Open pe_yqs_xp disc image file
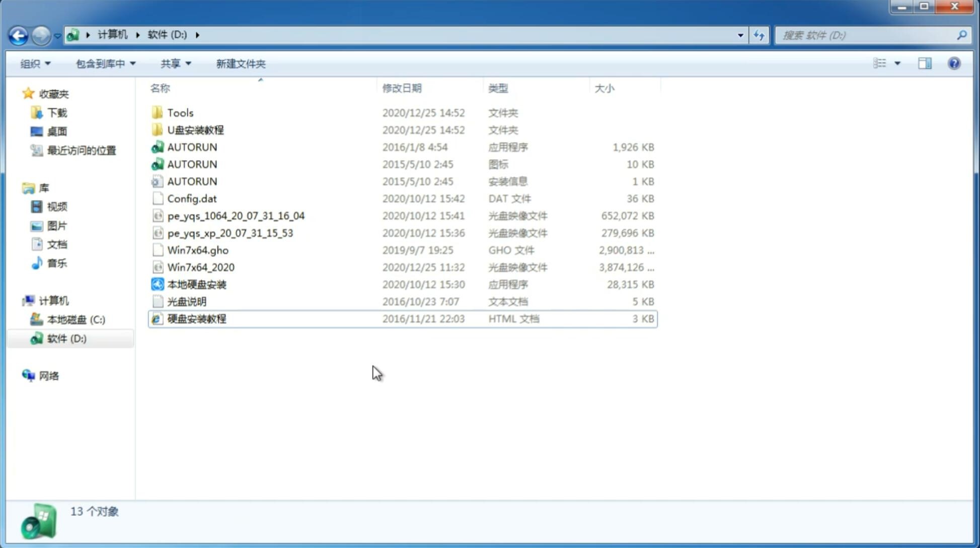The width and height of the screenshot is (980, 548). [230, 233]
